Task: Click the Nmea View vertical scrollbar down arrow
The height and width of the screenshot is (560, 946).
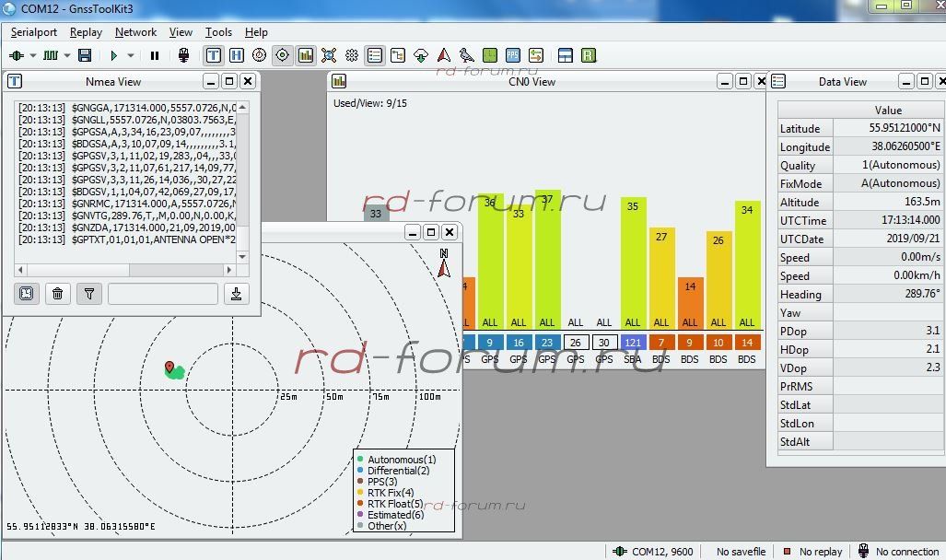Action: tap(242, 256)
